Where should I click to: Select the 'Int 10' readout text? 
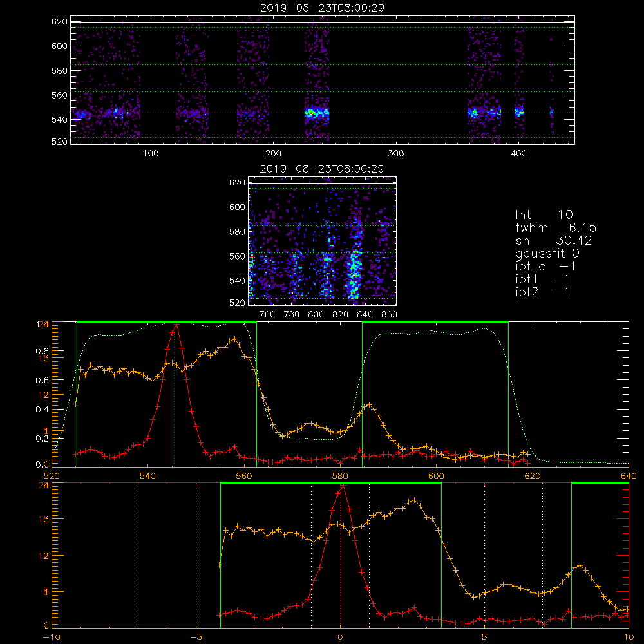point(544,215)
